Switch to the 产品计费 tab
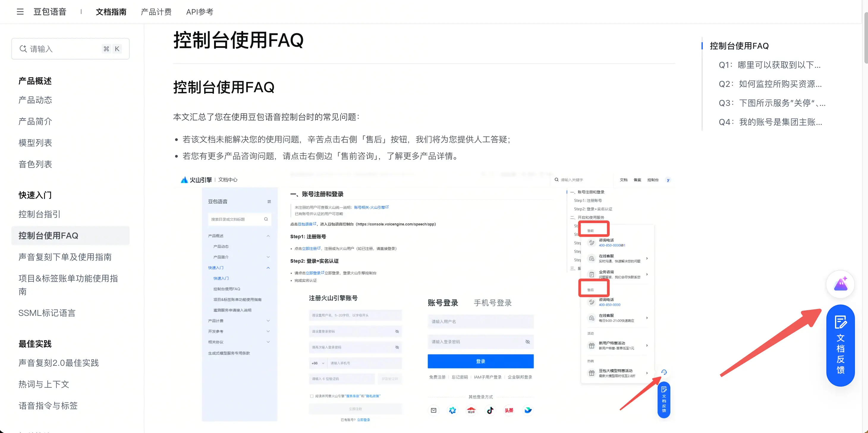This screenshot has height=433, width=868. pyautogui.click(x=156, y=12)
